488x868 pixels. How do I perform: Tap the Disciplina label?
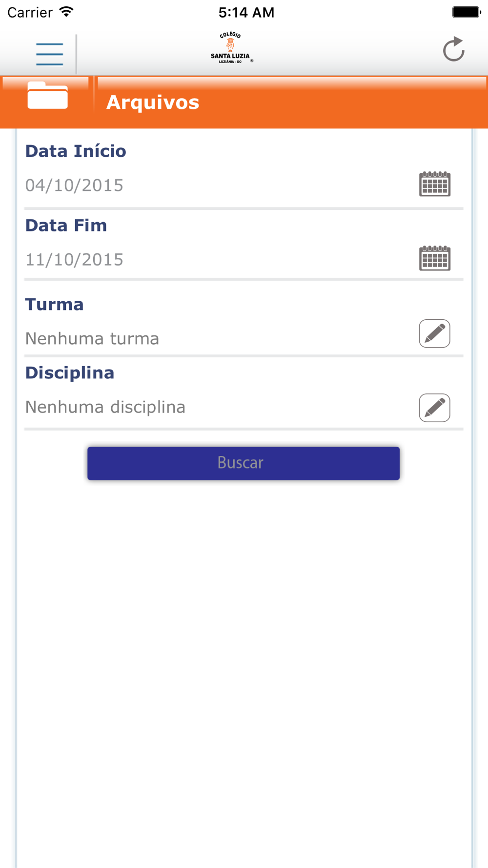coord(70,373)
